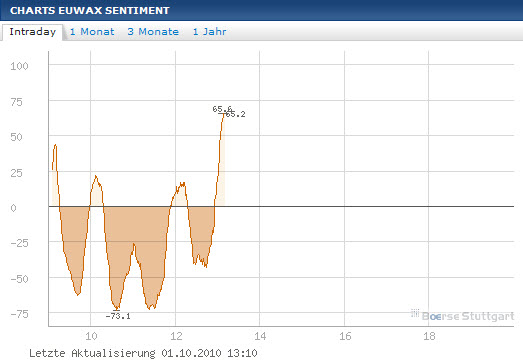Click the x-axis hour label 10
Image resolution: width=523 pixels, height=364 pixels.
pyautogui.click(x=91, y=336)
